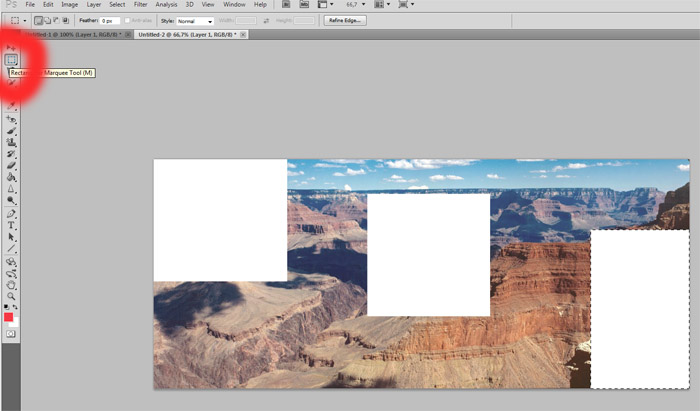Select the Move tool
The height and width of the screenshot is (411, 700).
[11, 47]
